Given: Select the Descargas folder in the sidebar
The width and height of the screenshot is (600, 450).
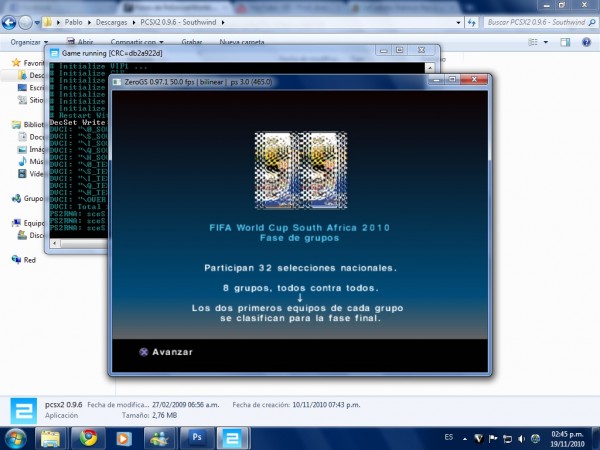Looking at the screenshot, I should (31, 75).
